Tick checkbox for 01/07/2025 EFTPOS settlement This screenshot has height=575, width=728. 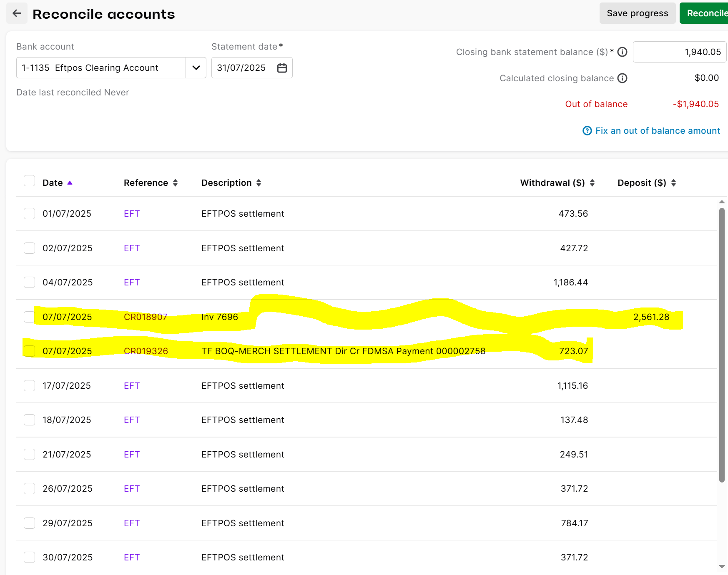coord(29,214)
